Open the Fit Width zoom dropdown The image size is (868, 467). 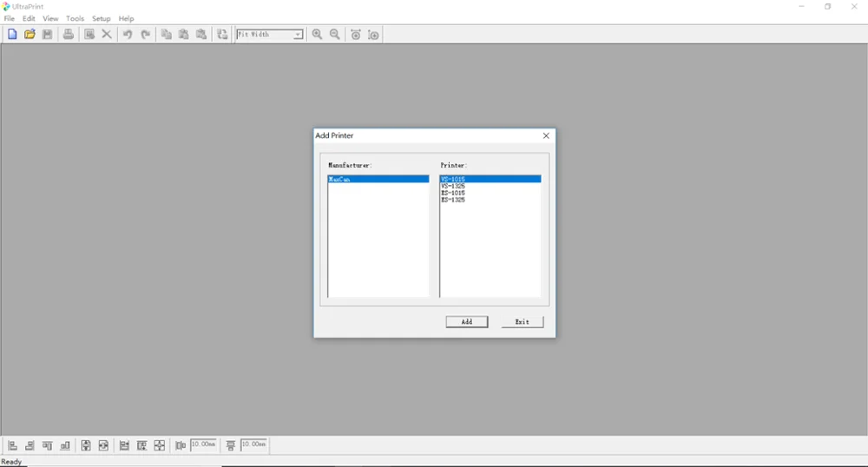coord(298,35)
